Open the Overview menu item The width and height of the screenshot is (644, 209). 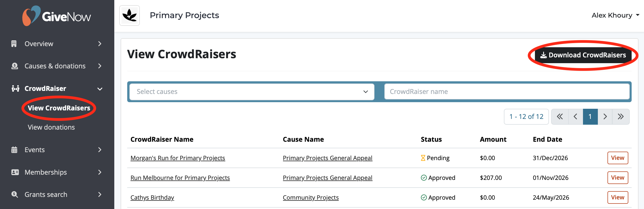(39, 44)
